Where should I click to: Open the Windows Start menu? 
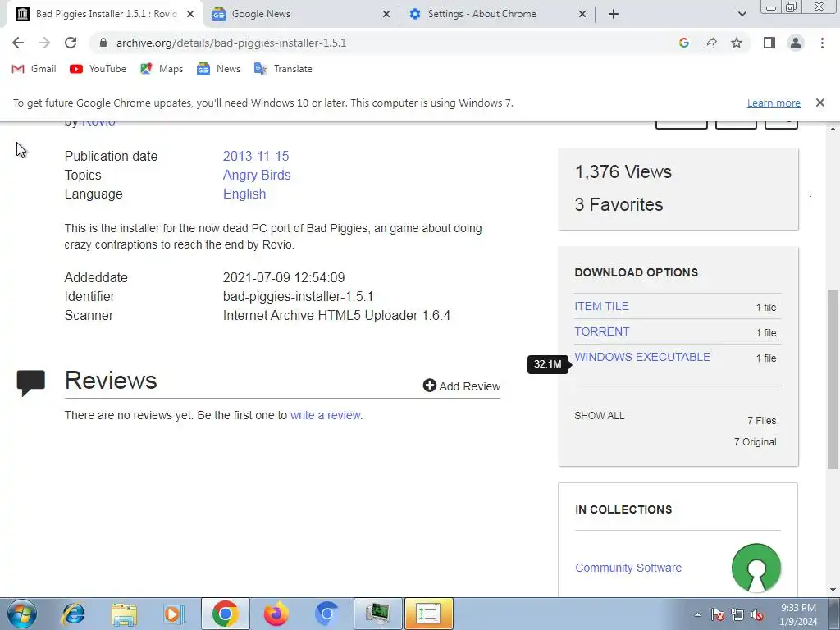click(x=22, y=614)
